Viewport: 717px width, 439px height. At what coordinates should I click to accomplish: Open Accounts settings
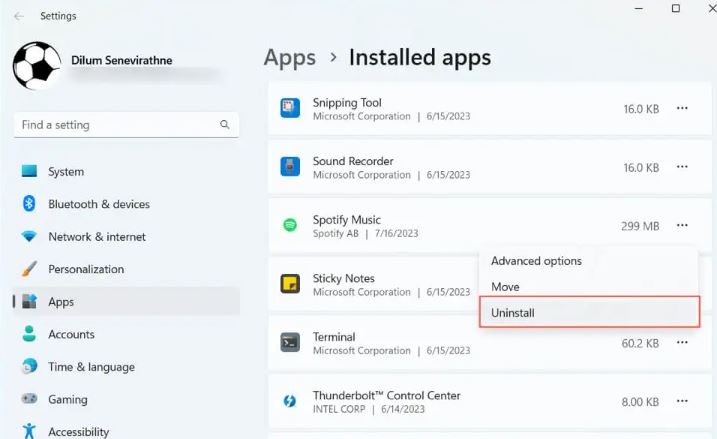(126, 334)
